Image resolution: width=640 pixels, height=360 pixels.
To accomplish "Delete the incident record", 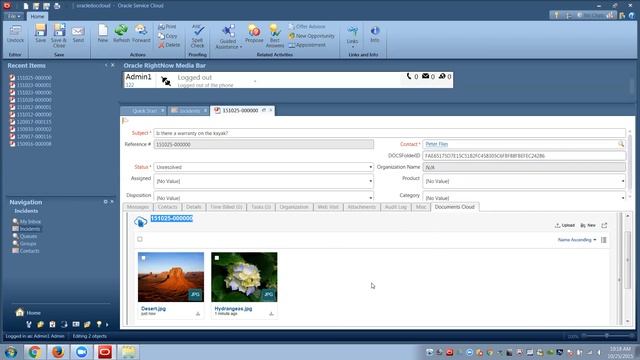I will click(169, 45).
